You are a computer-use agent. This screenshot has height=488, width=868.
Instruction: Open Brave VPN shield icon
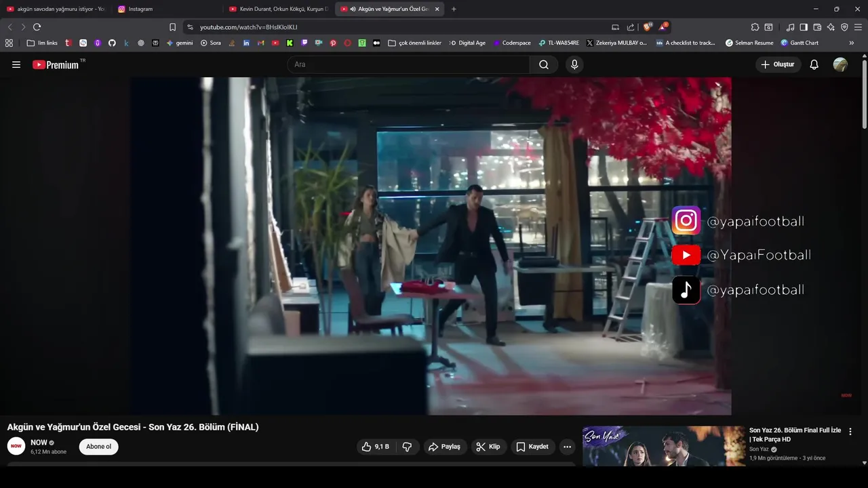coord(844,27)
